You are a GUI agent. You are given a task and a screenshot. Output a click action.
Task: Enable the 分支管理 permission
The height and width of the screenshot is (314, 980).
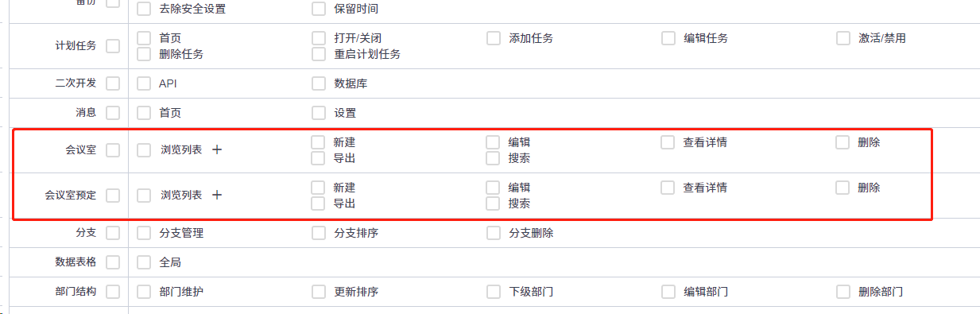click(x=144, y=233)
